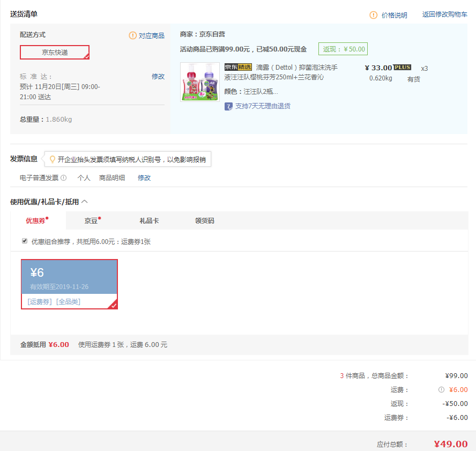Click 支持7天无理由退货 link
The image size is (476, 451).
point(263,106)
